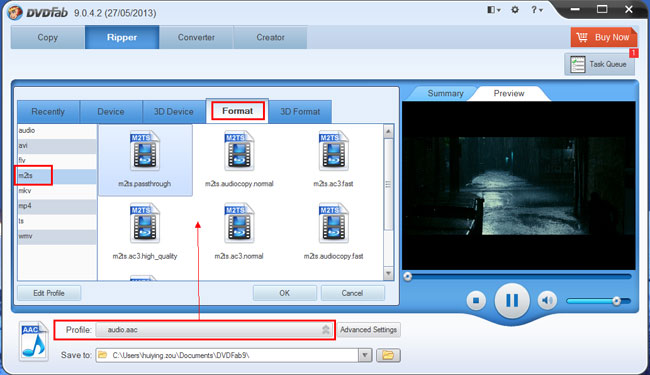Browse for output folder with folder icon
This screenshot has width=650, height=375.
coord(388,355)
